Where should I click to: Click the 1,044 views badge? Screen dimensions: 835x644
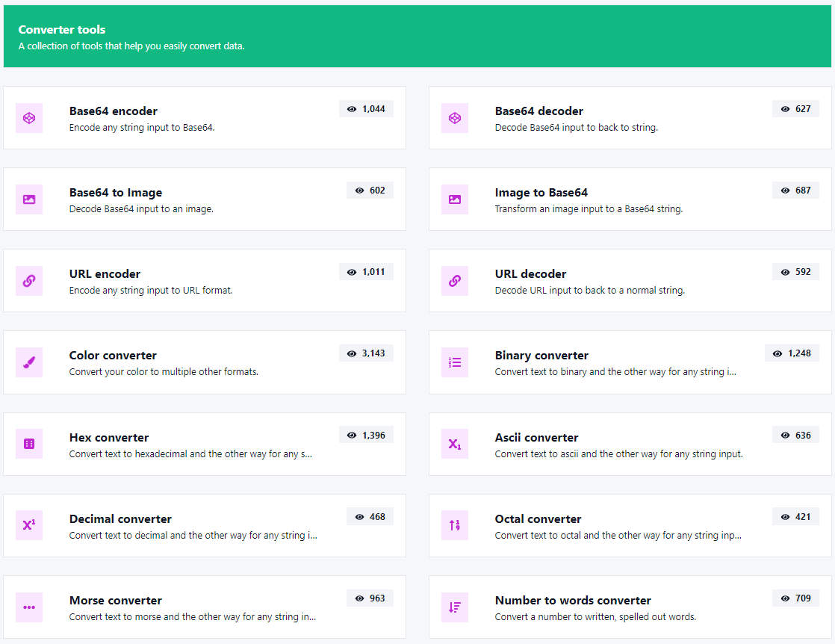point(367,108)
